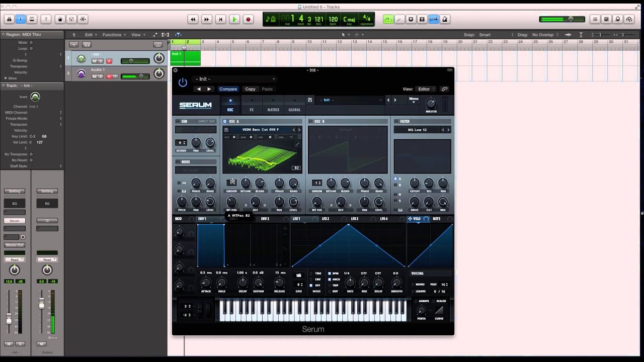Open the Smart Controls button
The image size is (644, 362).
coord(60,19)
